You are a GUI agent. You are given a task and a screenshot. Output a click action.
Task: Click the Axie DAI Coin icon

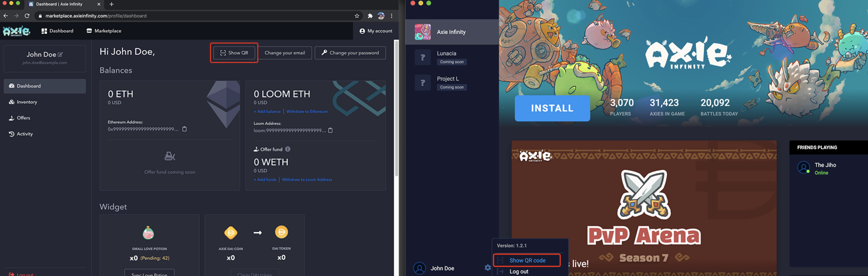tap(231, 233)
